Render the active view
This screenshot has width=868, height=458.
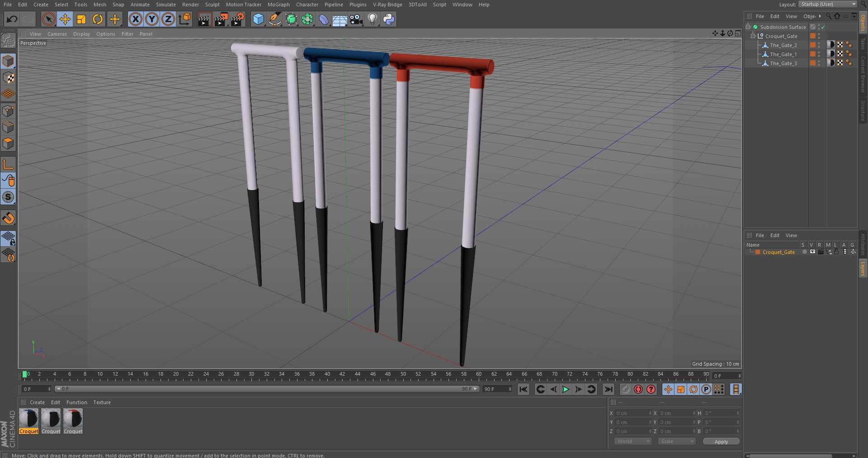point(204,19)
